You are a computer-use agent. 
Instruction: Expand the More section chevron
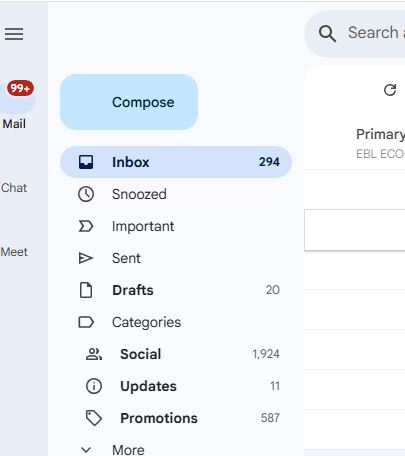point(86,450)
